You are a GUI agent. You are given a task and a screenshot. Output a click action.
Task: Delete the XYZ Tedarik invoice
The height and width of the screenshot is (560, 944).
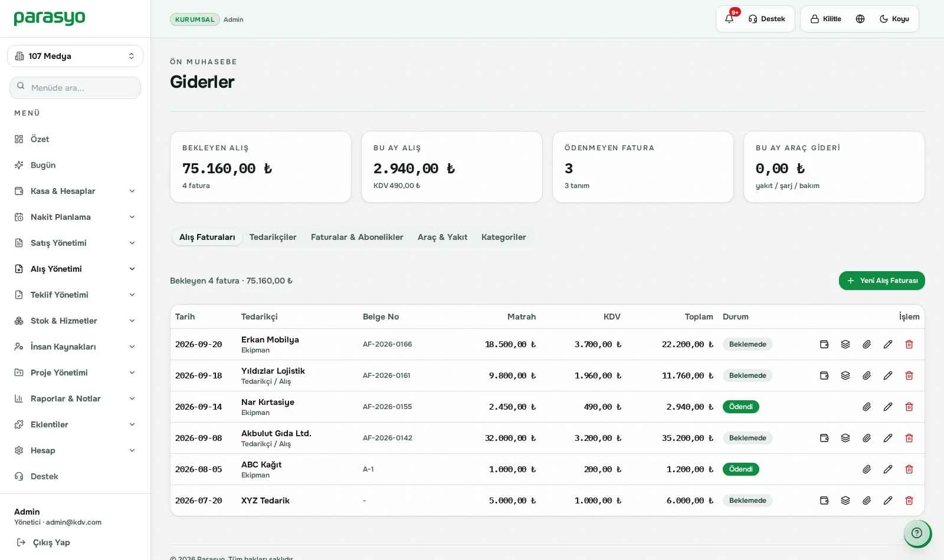pos(909,500)
